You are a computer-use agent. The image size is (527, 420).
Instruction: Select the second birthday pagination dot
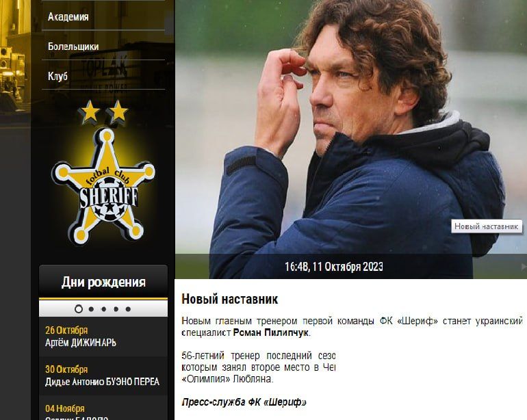[91, 309]
